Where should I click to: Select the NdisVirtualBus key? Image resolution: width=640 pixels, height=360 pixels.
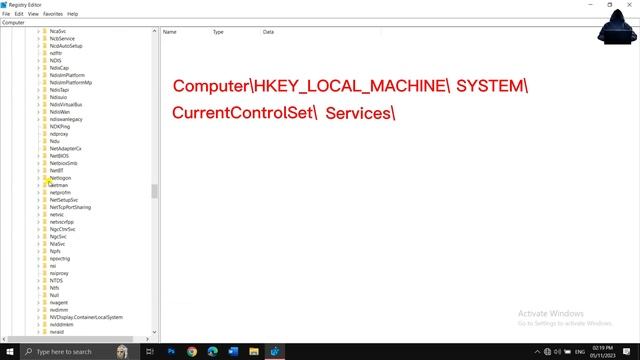(66, 104)
